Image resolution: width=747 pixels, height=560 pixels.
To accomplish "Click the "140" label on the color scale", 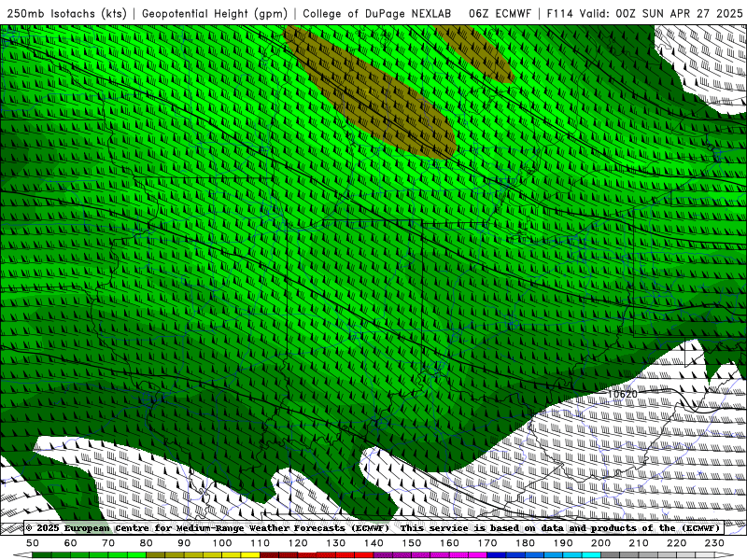I will (373, 543).
